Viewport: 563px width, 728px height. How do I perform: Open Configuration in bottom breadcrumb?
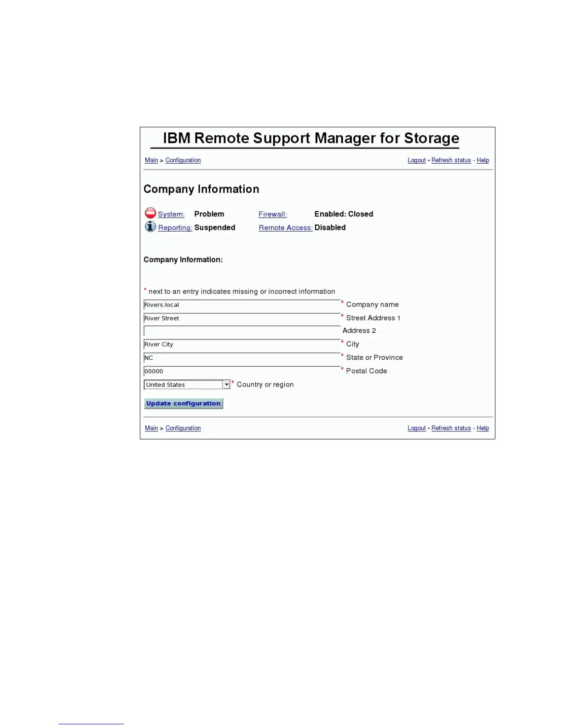[183, 428]
